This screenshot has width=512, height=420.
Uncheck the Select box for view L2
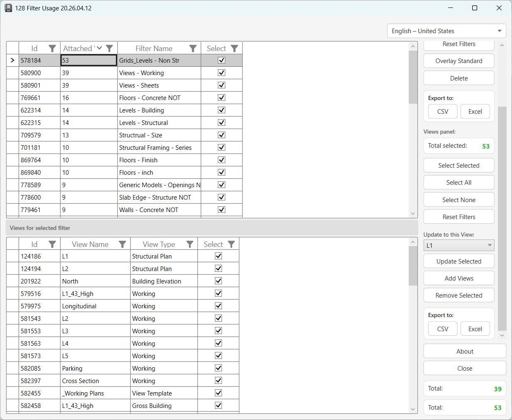pos(218,268)
